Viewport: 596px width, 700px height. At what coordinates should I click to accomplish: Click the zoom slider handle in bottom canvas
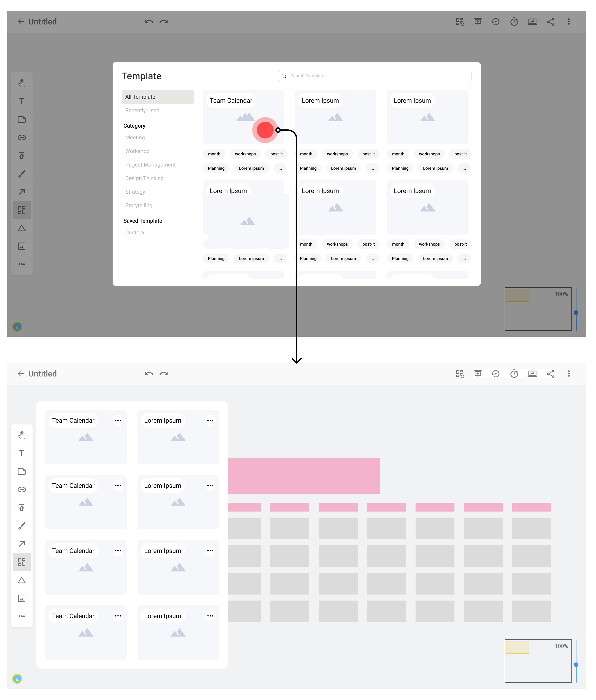(x=576, y=664)
